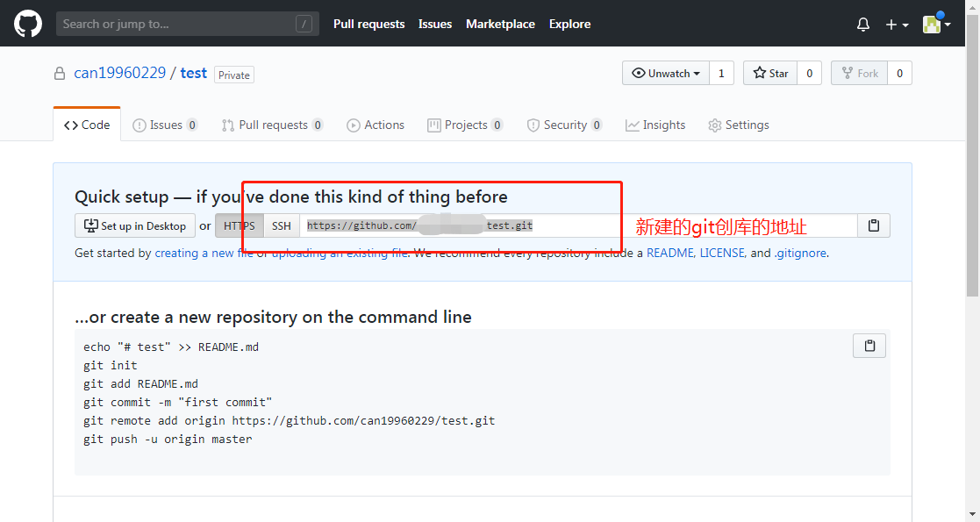Screen dimensions: 980x522
Task: Switch to the Actions tab
Action: click(376, 125)
